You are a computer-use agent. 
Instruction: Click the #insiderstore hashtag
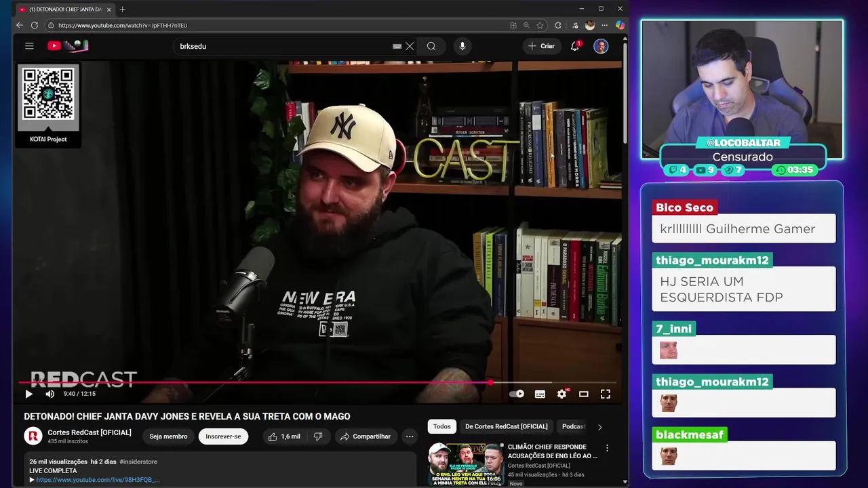coord(138,462)
